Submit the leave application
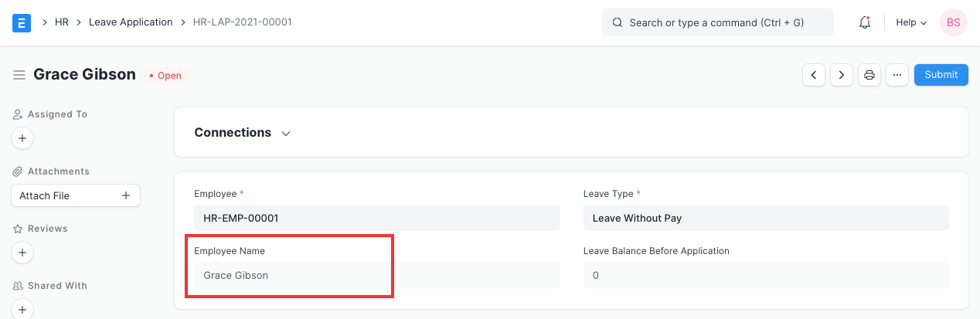This screenshot has height=319, width=980. (x=941, y=75)
